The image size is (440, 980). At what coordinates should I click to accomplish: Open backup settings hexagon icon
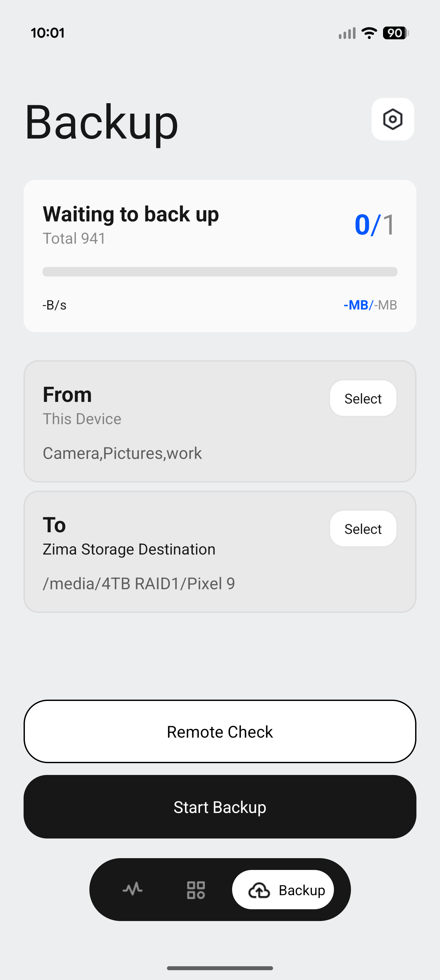tap(393, 120)
